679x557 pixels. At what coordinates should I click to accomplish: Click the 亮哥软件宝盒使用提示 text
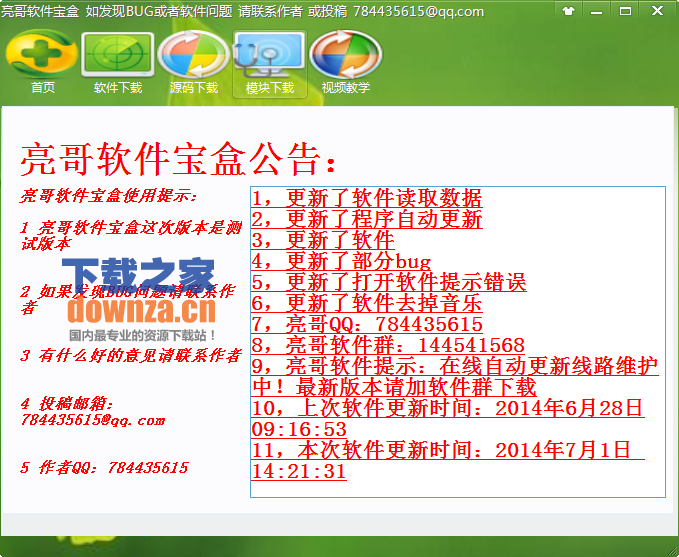pos(108,196)
